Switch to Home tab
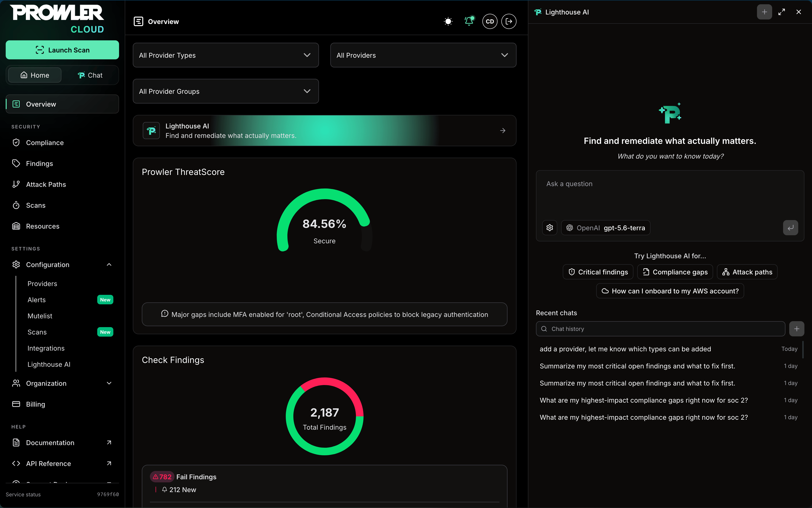This screenshot has height=508, width=812. click(x=35, y=75)
